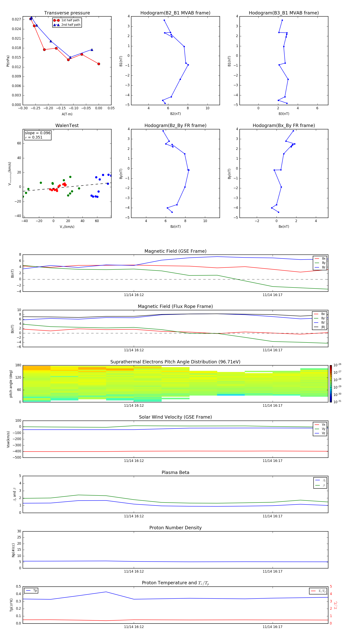The height and width of the screenshot is (644, 351).
Task: Click the 'Hodogram(Bz_By FR frame)' title
Action: [175, 125]
